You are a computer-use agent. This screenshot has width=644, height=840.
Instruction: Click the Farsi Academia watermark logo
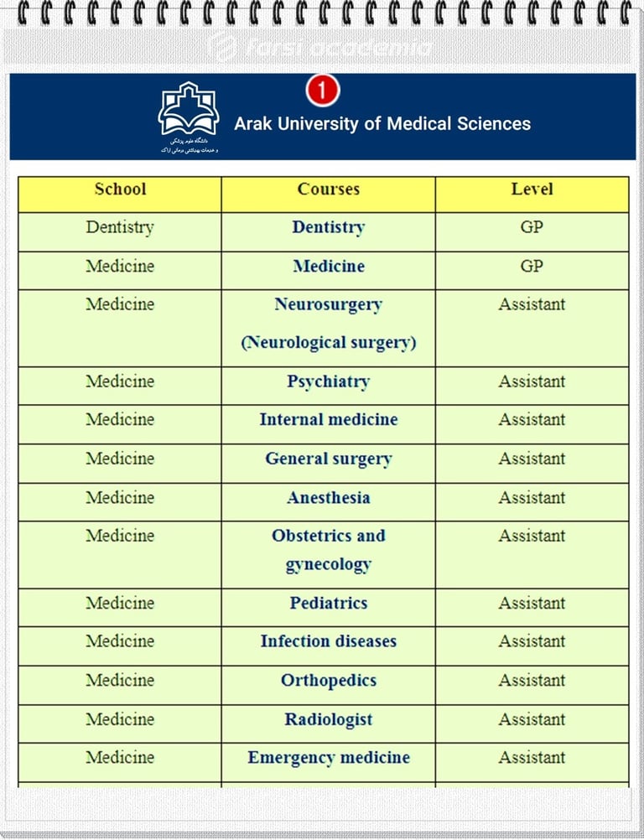(x=322, y=47)
